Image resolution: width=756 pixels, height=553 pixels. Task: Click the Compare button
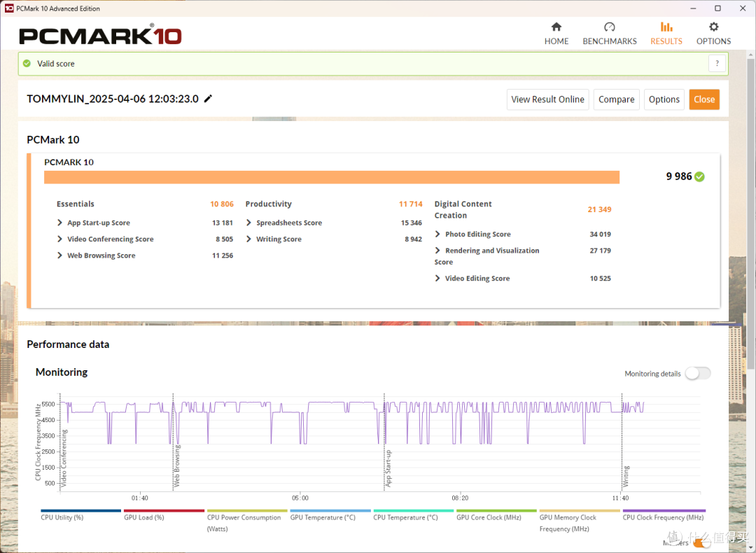616,99
